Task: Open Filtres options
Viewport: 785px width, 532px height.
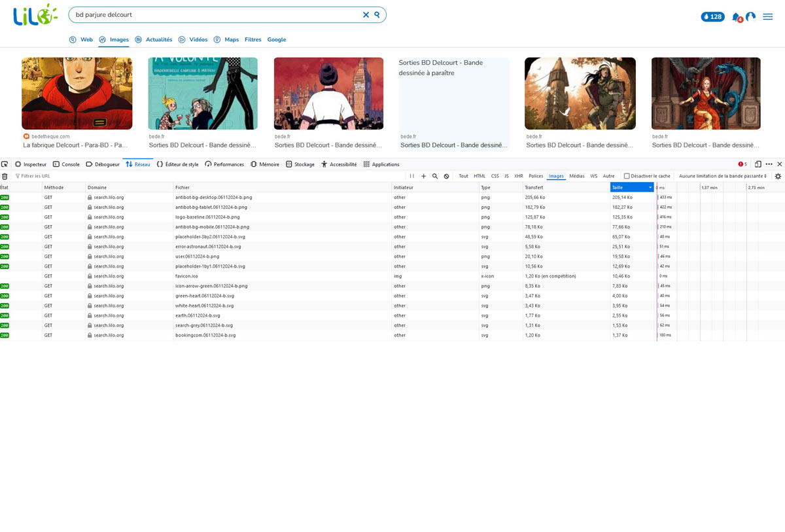Action: (x=253, y=40)
